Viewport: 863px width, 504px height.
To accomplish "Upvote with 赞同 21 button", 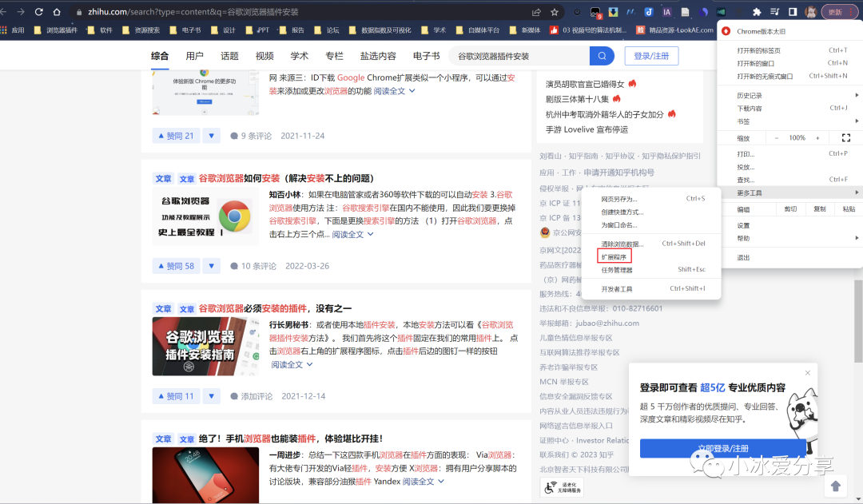I will pos(176,135).
